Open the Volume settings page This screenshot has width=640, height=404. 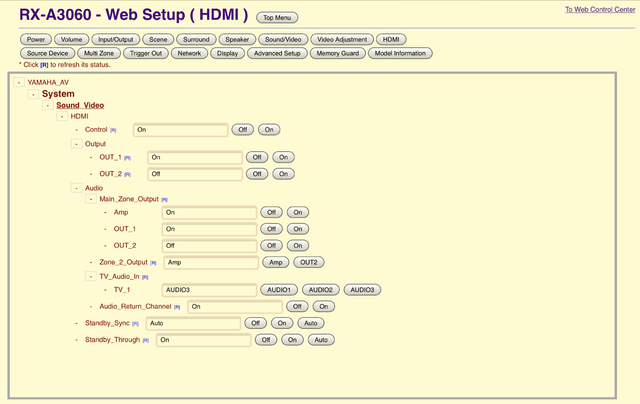pyautogui.click(x=71, y=40)
